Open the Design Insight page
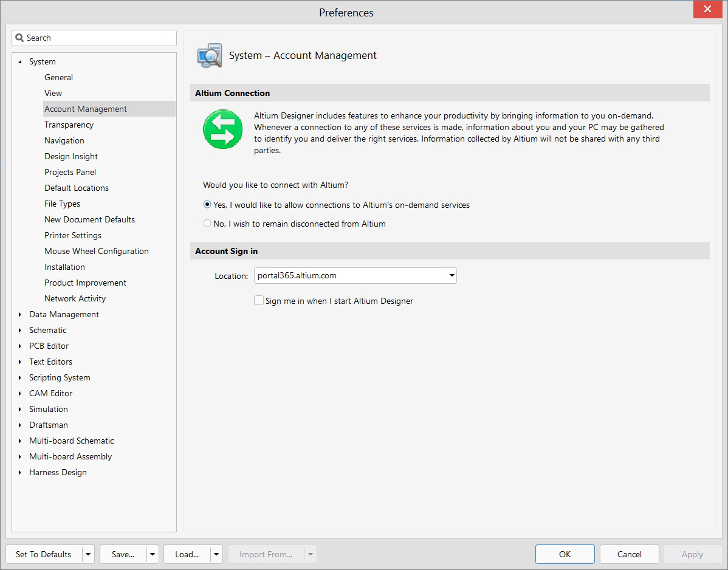The width and height of the screenshot is (728, 570). click(71, 156)
